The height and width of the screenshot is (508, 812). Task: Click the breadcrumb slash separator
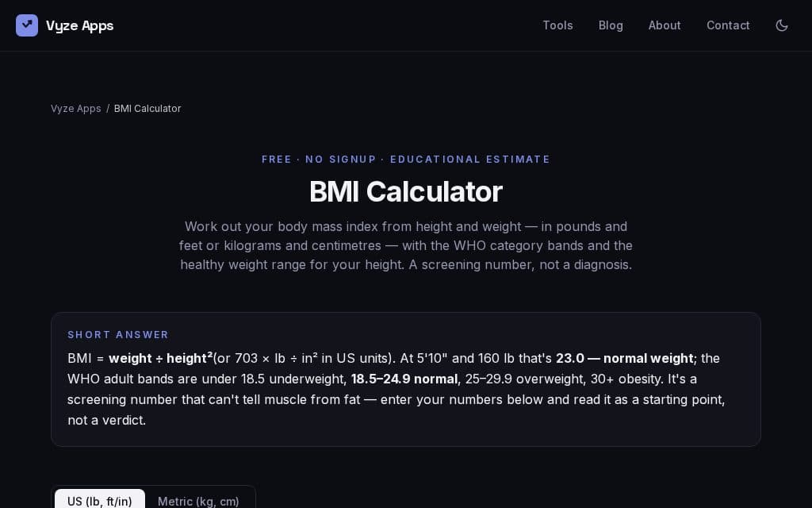[x=108, y=108]
